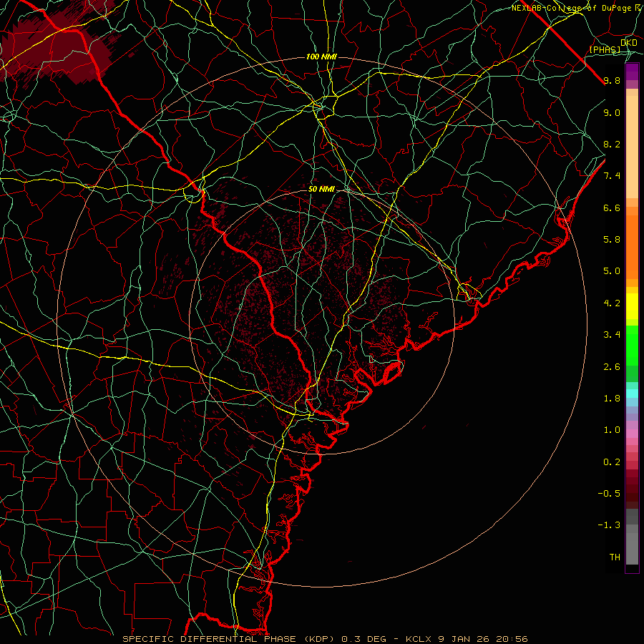Click the -0.5 value on the color scale
The width and height of the screenshot is (644, 644).
(x=609, y=494)
